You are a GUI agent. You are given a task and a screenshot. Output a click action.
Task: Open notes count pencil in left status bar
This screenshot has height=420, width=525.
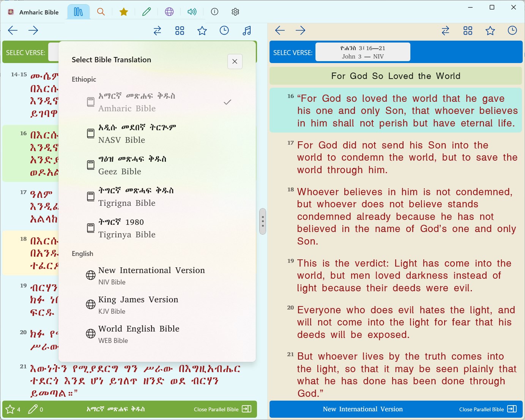pos(36,409)
